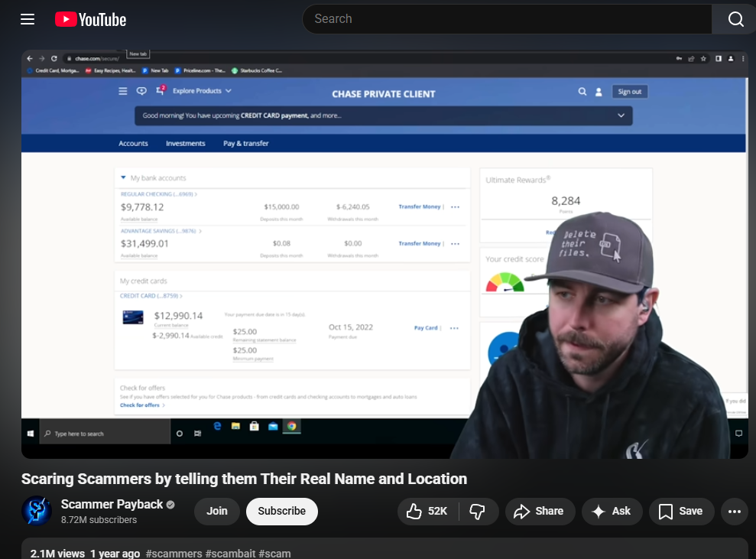Screen dimensions: 756x559
Task: Open the Share dialog
Action: [x=539, y=511]
